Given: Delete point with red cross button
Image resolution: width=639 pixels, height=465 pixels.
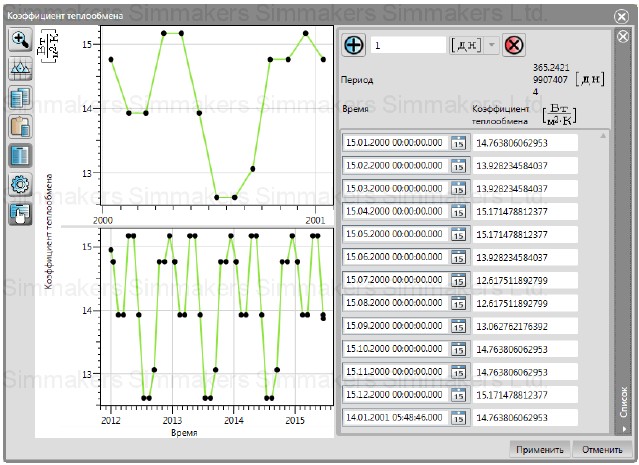Looking at the screenshot, I should [513, 45].
